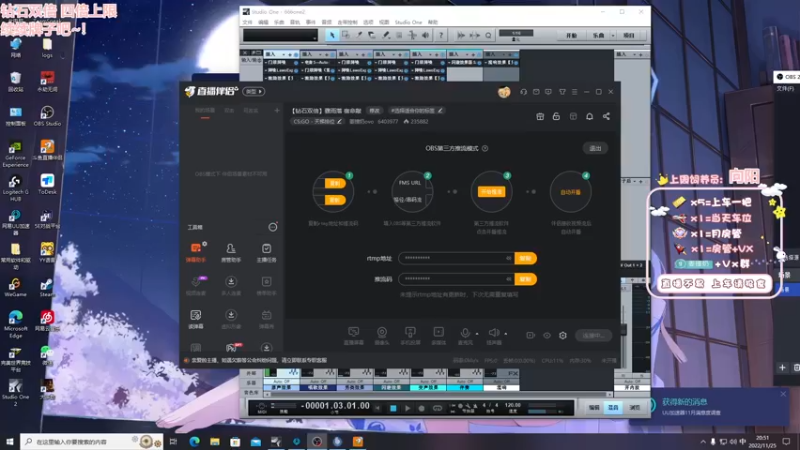Click the bell notification icon in companion

click(x=589, y=116)
